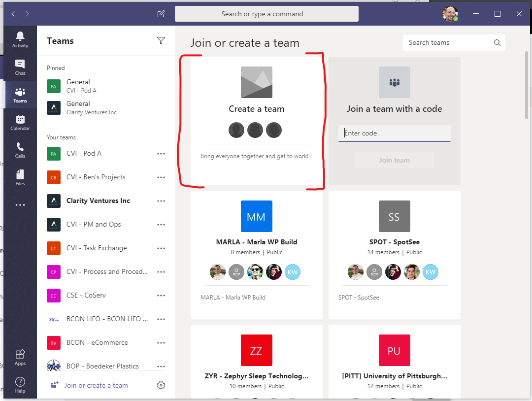
Task: Click the Create a team image placeholder
Action: (x=257, y=82)
